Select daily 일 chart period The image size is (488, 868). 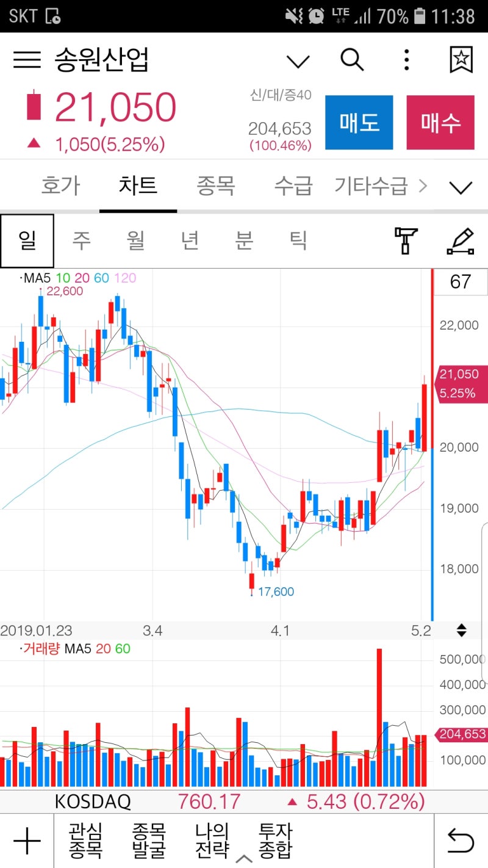[x=27, y=241]
